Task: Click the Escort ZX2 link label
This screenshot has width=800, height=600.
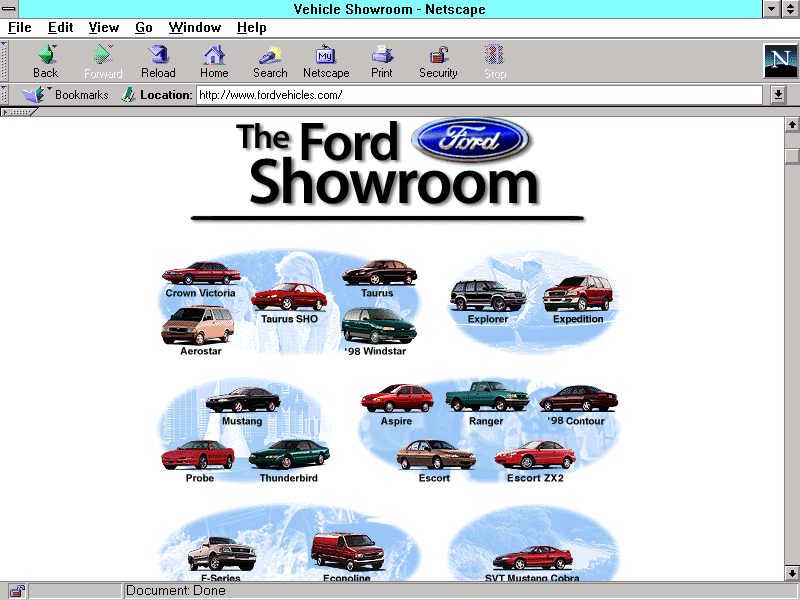Action: point(535,478)
